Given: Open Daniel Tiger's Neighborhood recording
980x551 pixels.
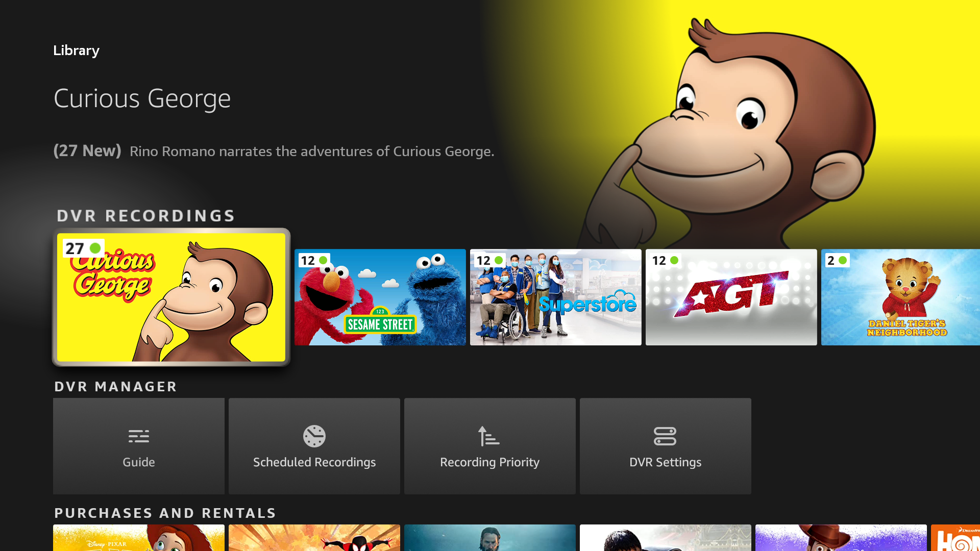Looking at the screenshot, I should (900, 297).
